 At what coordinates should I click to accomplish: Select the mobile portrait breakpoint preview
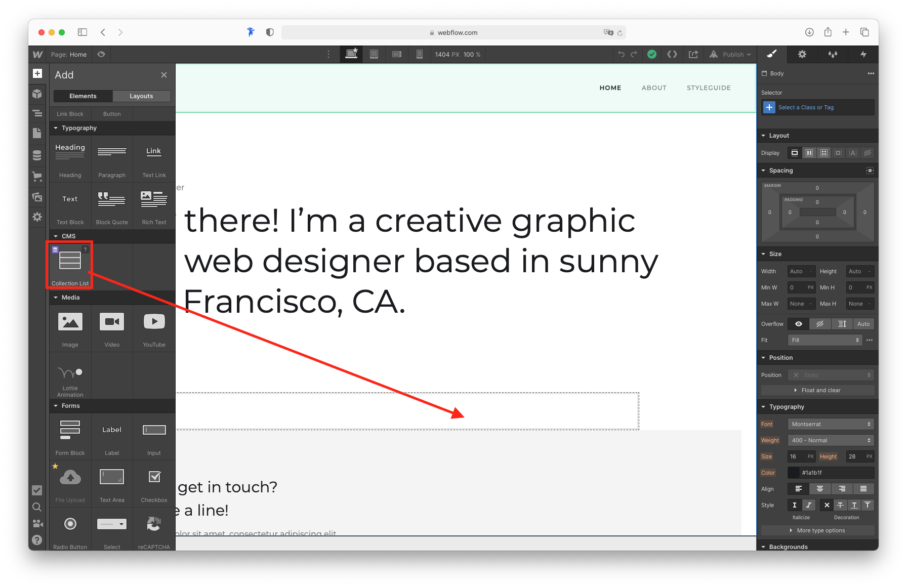point(420,54)
